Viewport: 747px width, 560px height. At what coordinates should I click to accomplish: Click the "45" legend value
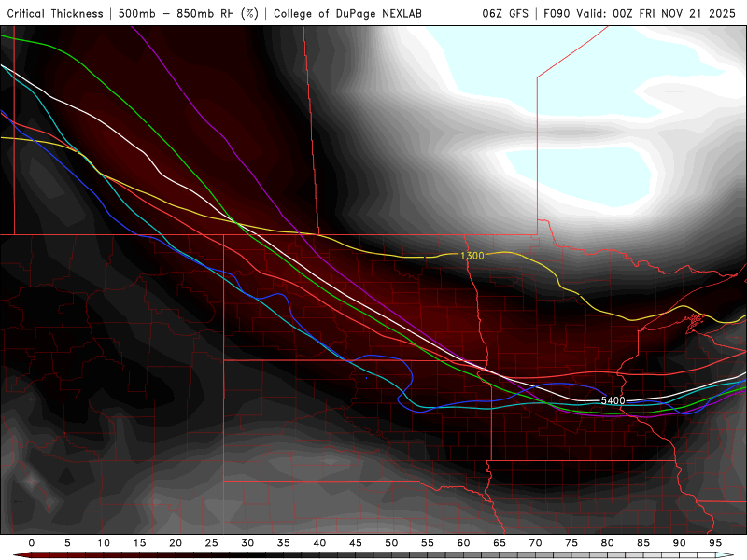pyautogui.click(x=356, y=543)
